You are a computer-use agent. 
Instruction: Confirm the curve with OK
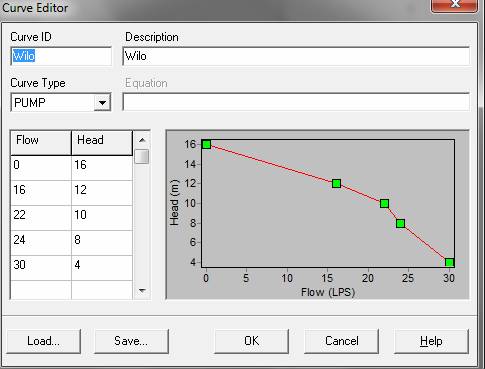(x=251, y=341)
